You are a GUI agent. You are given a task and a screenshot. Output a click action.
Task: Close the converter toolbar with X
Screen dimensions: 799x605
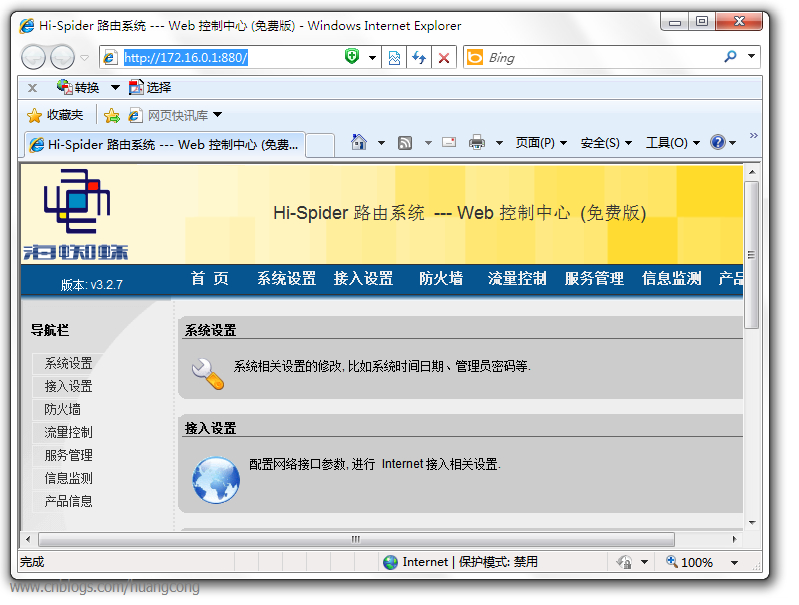pyautogui.click(x=33, y=88)
